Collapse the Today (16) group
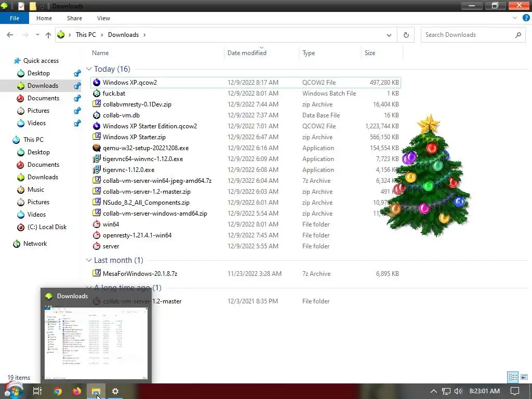This screenshot has height=399, width=532. pos(89,69)
